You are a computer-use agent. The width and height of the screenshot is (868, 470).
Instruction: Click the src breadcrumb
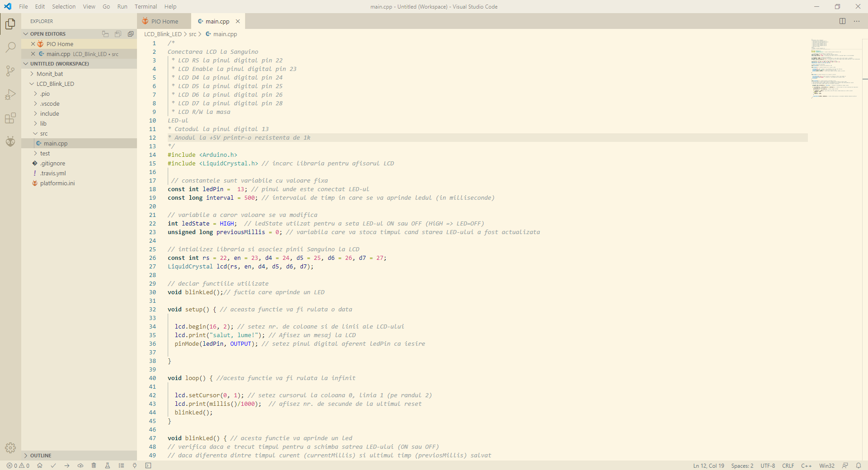coord(193,34)
